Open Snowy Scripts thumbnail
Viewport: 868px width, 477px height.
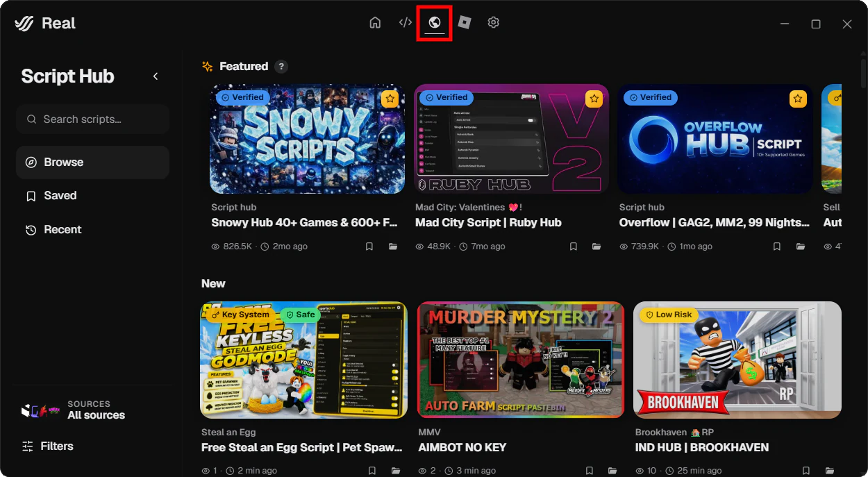pyautogui.click(x=308, y=139)
